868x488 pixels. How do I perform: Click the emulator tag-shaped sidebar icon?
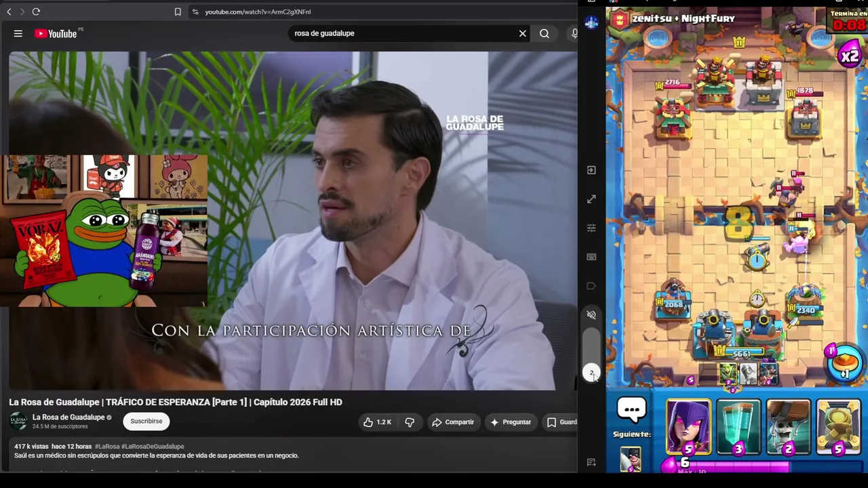[591, 286]
